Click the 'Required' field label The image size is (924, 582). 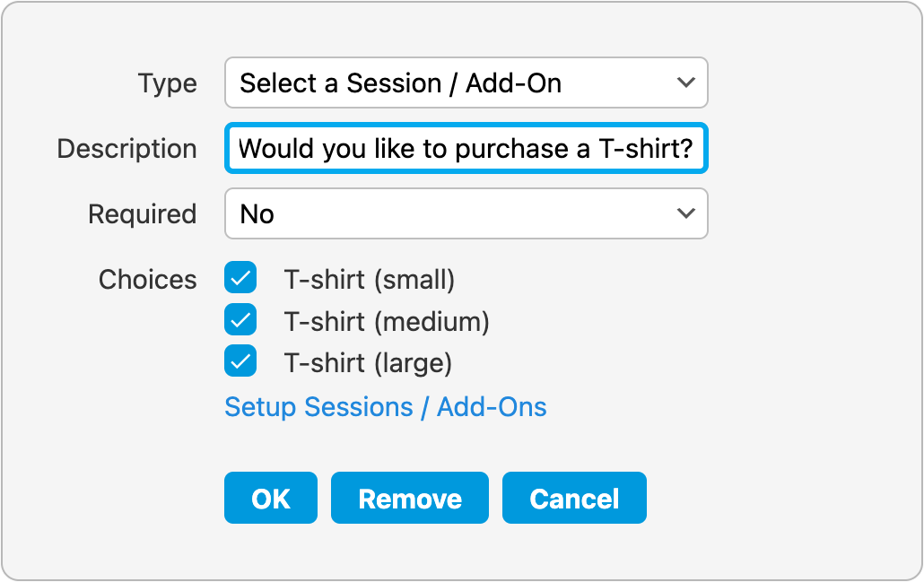coord(142,214)
